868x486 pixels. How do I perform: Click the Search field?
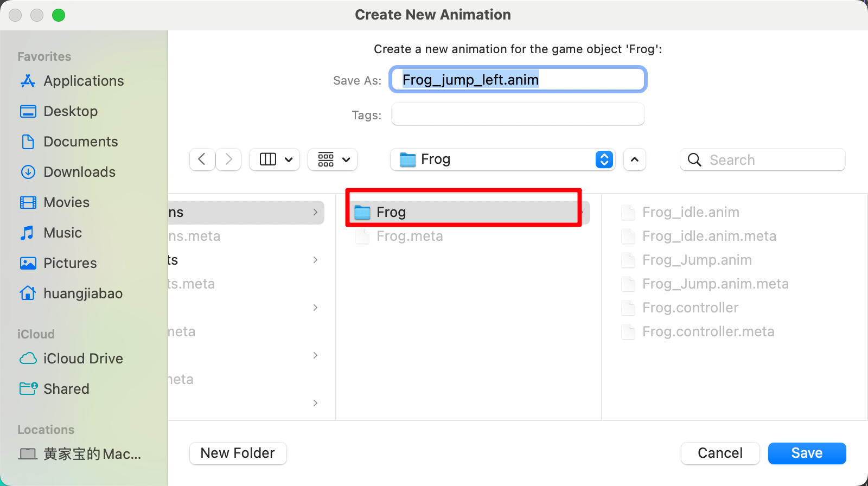763,159
